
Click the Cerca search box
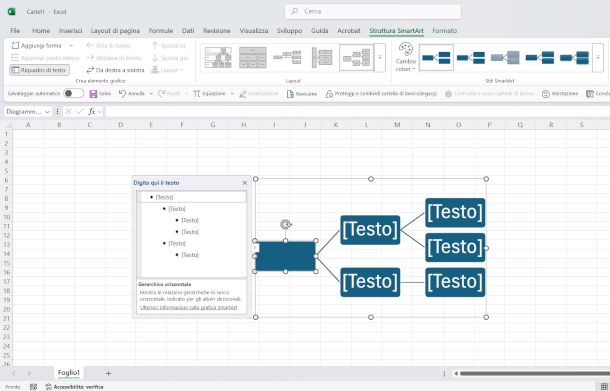coord(373,12)
